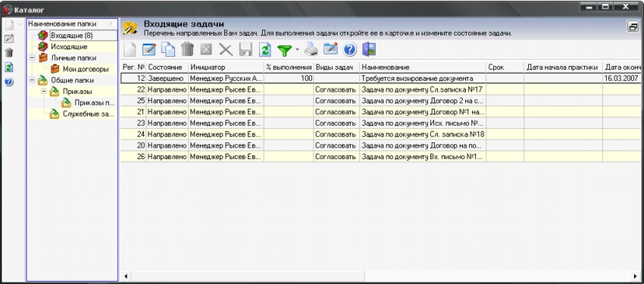Open dropdown arrow beside sidebar new icon
This screenshot has height=284, width=644.
pyautogui.click(x=19, y=25)
